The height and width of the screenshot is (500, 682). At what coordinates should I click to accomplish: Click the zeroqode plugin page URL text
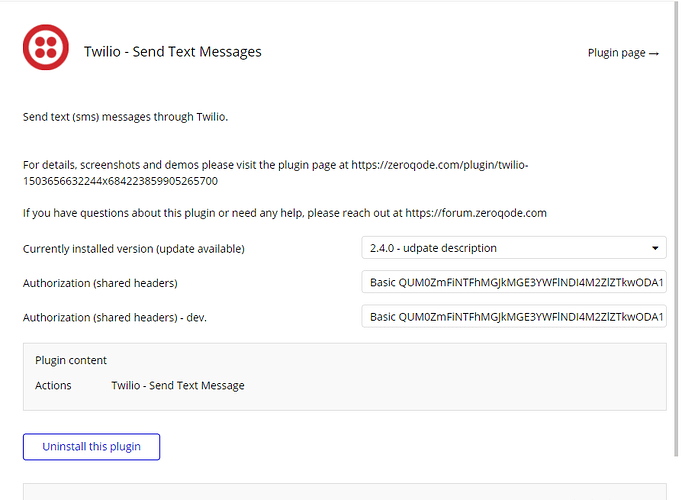click(x=276, y=173)
